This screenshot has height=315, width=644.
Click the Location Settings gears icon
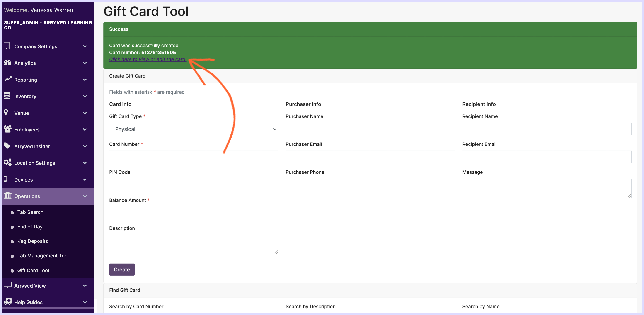tap(7, 162)
